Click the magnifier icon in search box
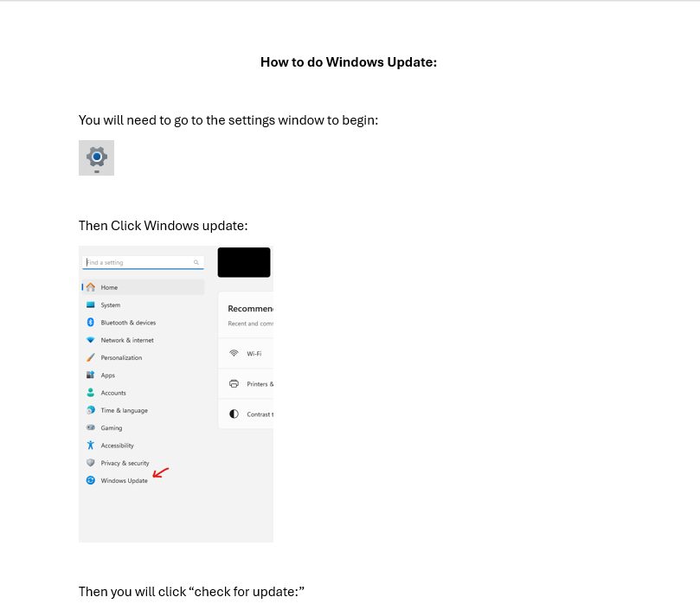The height and width of the screenshot is (610, 700). click(196, 262)
